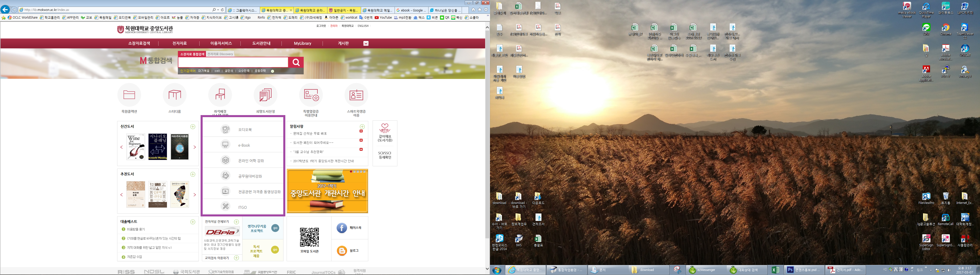Open the 특별열람증 이용안내 icon
This screenshot has width=980, height=275.
point(311,95)
